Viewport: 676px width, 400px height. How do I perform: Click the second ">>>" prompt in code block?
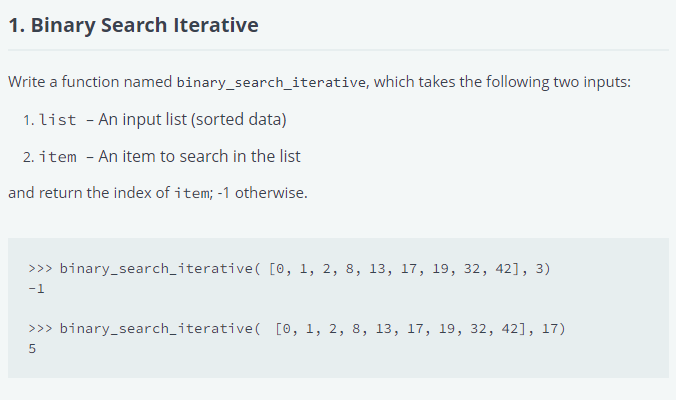(x=41, y=327)
